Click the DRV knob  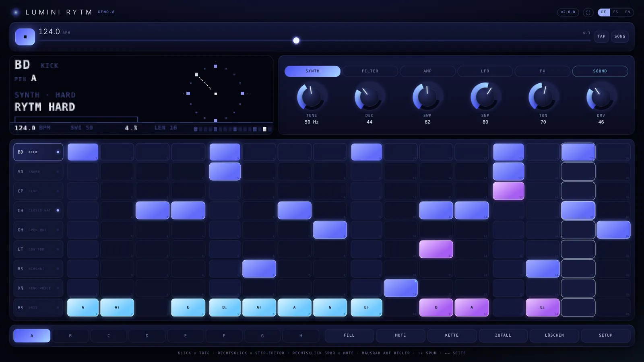pos(601,97)
